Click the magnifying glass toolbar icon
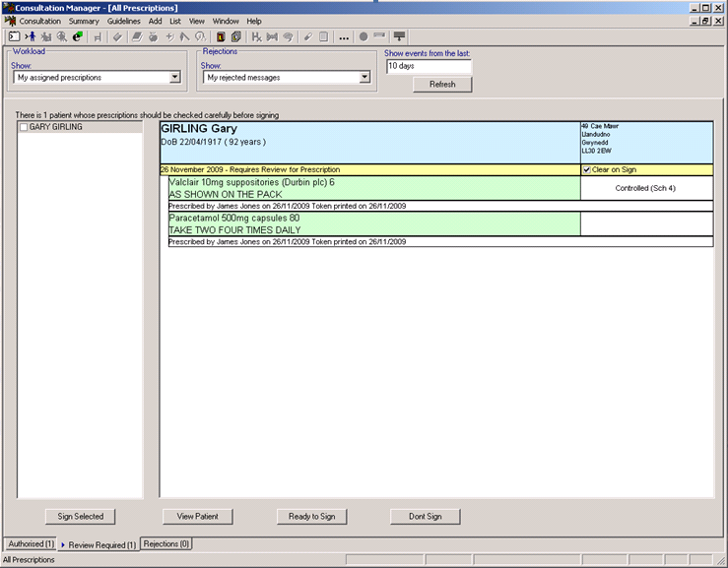Viewport: 728px width, 568px height. tap(62, 36)
